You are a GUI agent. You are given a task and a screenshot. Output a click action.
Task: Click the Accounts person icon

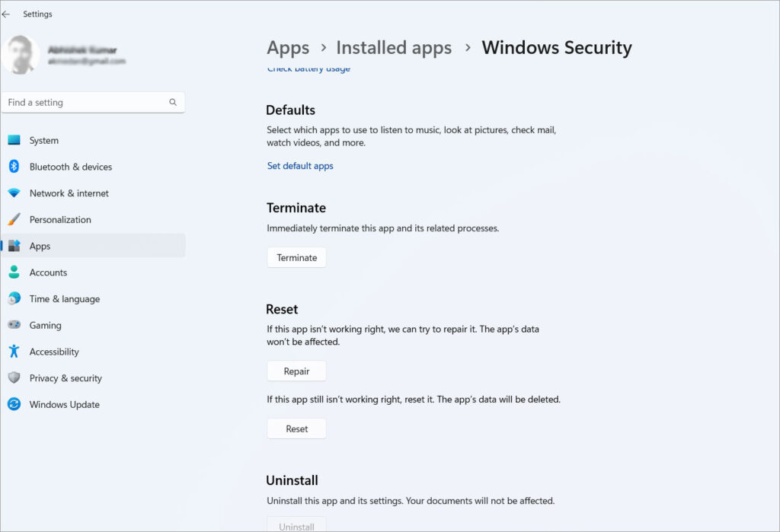pos(14,272)
